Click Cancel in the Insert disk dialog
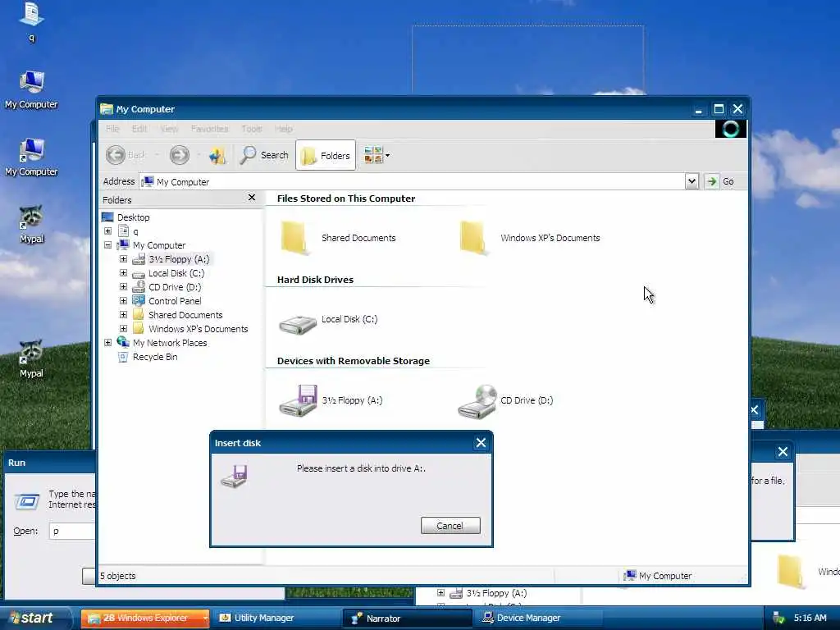 (x=450, y=526)
